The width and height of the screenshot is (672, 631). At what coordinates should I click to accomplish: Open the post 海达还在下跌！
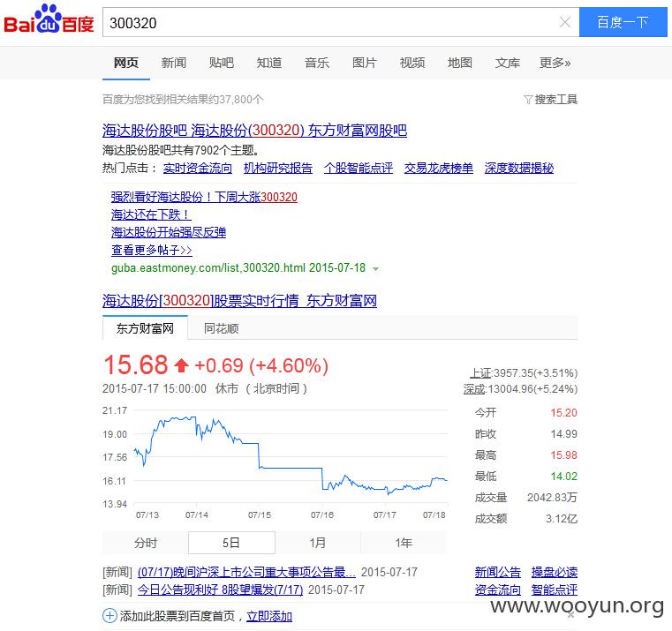(151, 214)
